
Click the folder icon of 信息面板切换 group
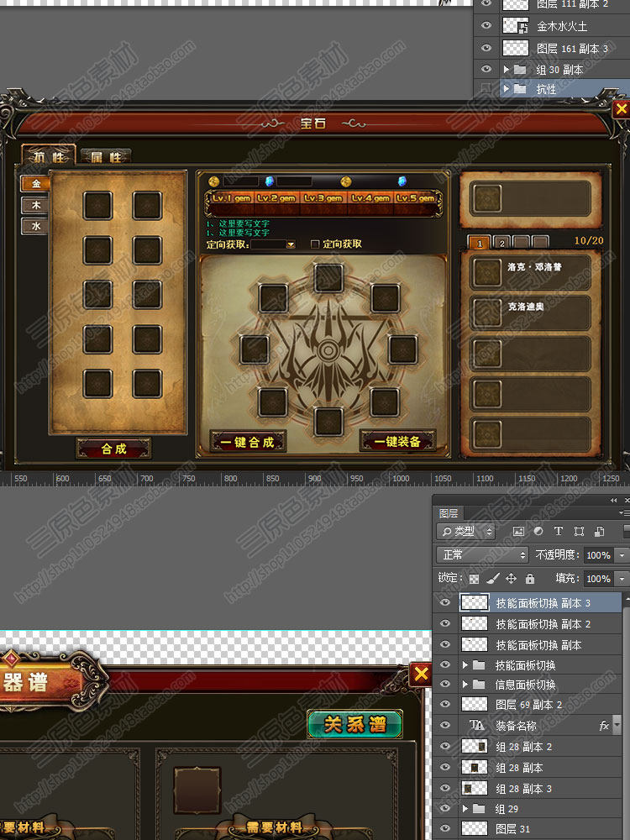[479, 685]
